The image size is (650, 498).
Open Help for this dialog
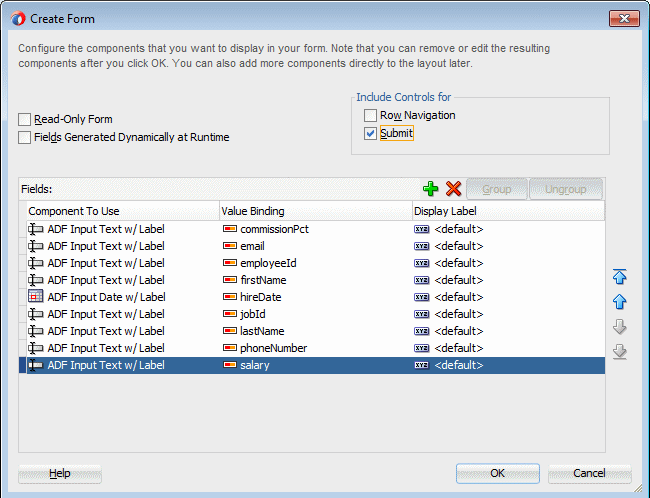pos(60,473)
